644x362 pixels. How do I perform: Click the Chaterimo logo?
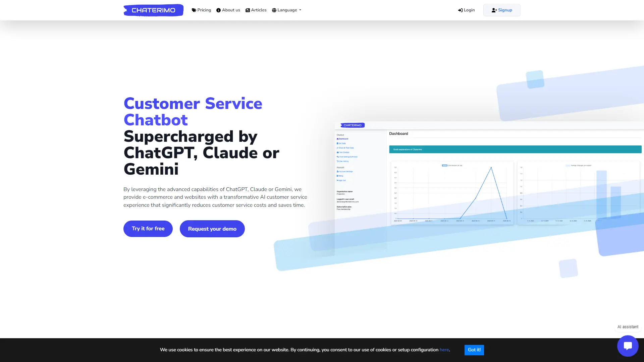(153, 10)
